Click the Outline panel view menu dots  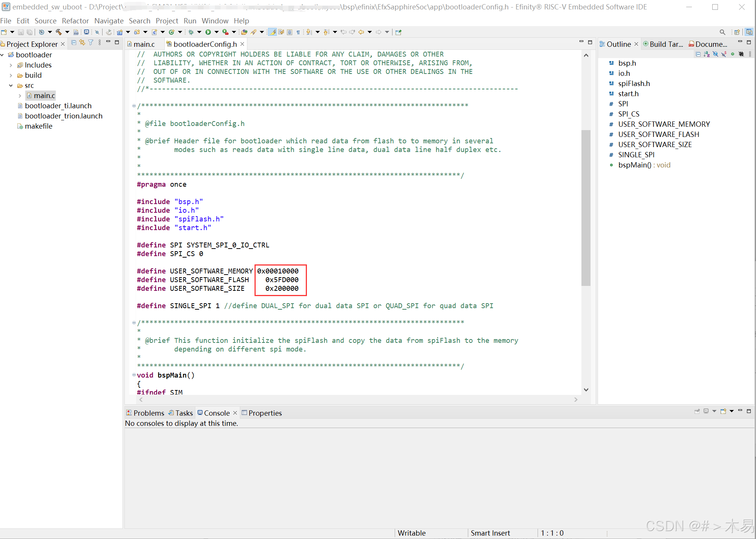[x=750, y=54]
